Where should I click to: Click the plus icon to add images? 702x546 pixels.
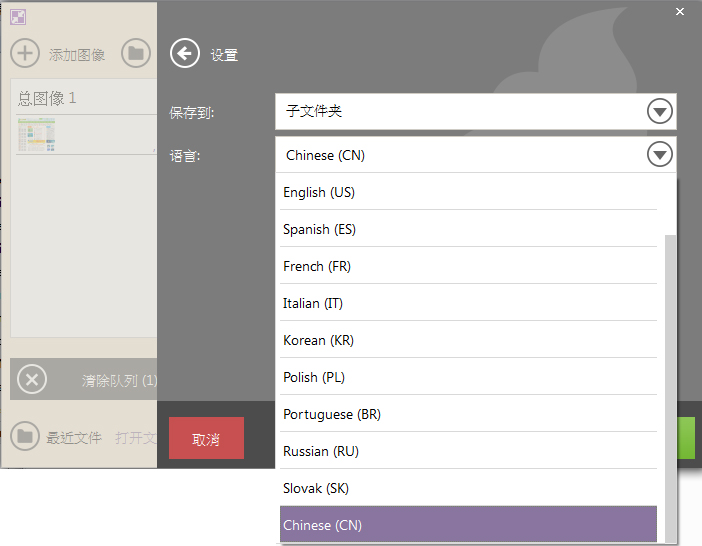tap(25, 53)
